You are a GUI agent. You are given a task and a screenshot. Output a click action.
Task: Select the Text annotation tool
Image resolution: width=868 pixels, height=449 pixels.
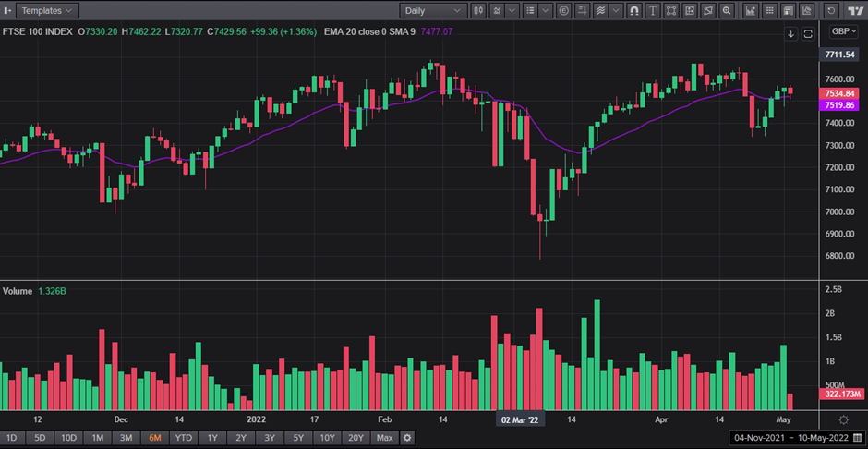pos(653,10)
